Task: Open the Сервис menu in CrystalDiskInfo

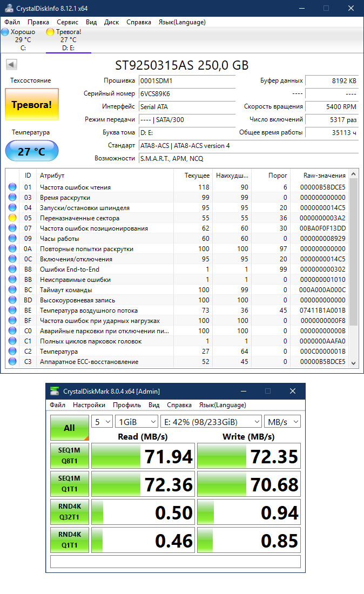Action: (x=68, y=22)
